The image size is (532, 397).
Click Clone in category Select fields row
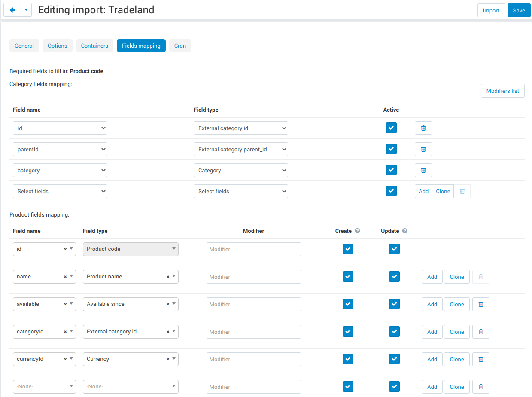[x=443, y=191]
